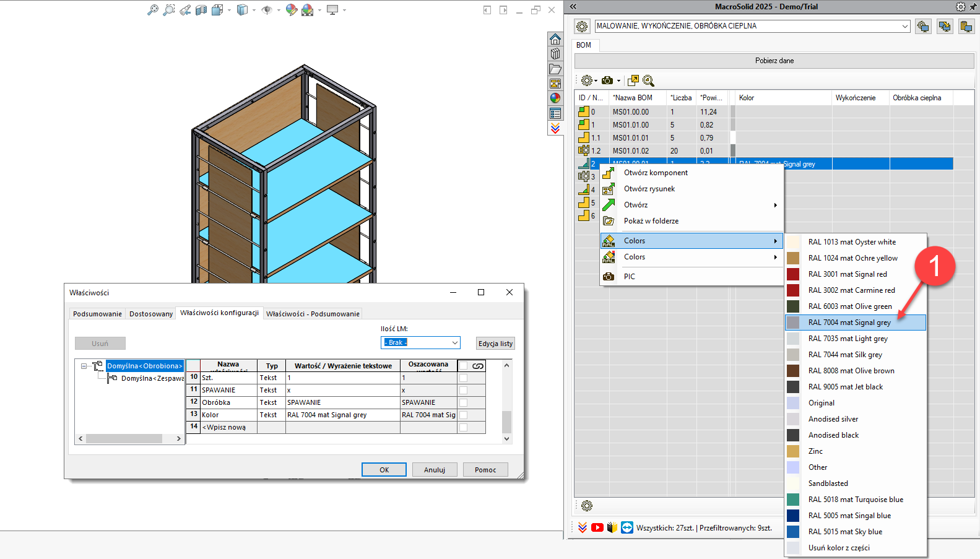This screenshot has width=980, height=559.
Task: Toggle the checkbox in the Szt. property row
Action: tap(463, 378)
